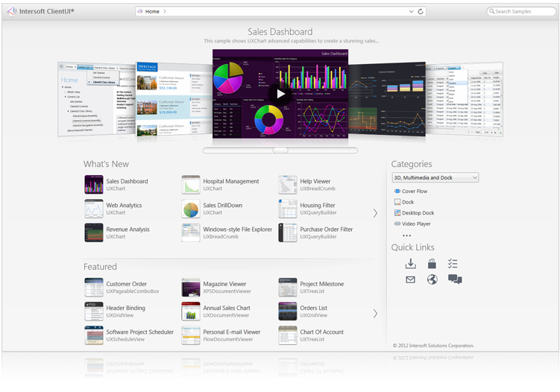Select Video Player category item

point(412,224)
